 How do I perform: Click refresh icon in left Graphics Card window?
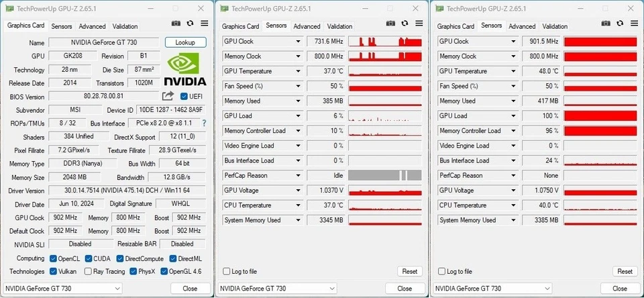click(190, 23)
